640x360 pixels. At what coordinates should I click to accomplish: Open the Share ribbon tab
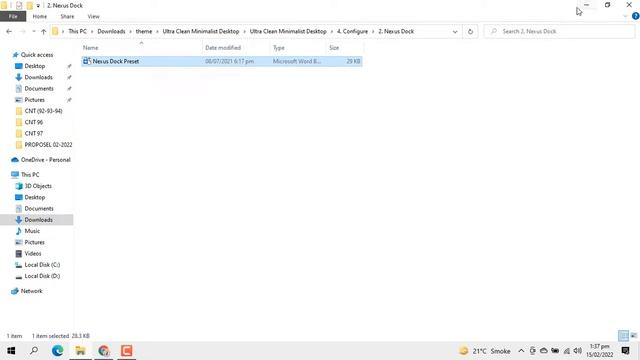(67, 16)
